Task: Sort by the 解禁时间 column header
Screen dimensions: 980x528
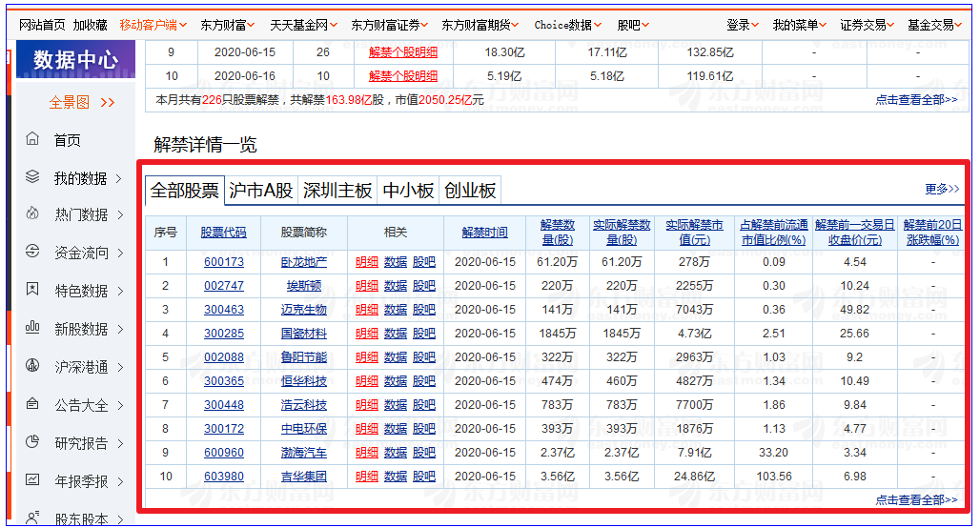Action: coord(484,233)
